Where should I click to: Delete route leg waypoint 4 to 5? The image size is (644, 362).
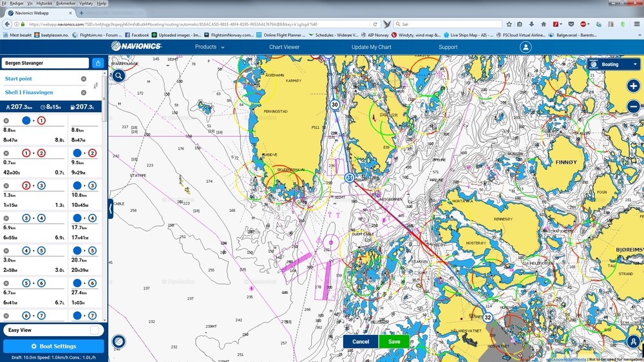pyautogui.click(x=6, y=251)
